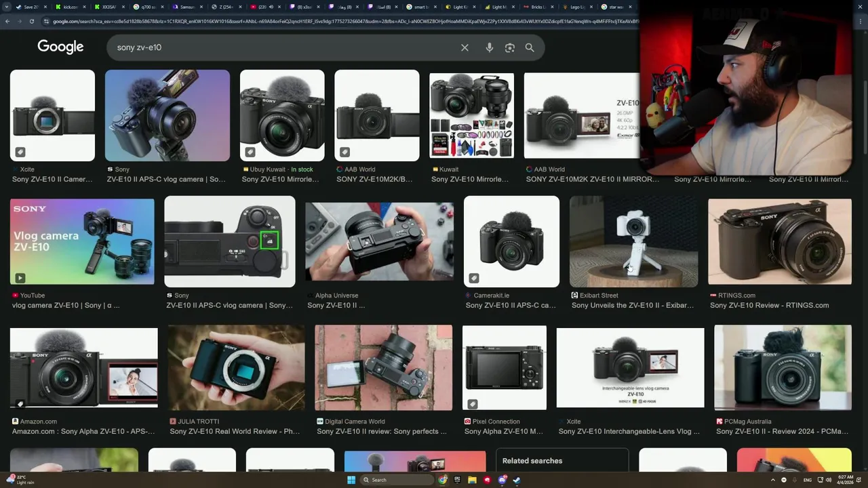Switch to the Save 20 browser tab
This screenshot has width=868, height=488.
(x=31, y=7)
